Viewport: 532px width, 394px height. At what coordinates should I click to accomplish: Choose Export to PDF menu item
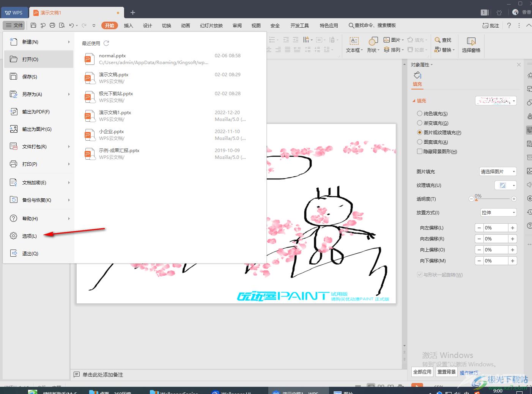coord(39,111)
